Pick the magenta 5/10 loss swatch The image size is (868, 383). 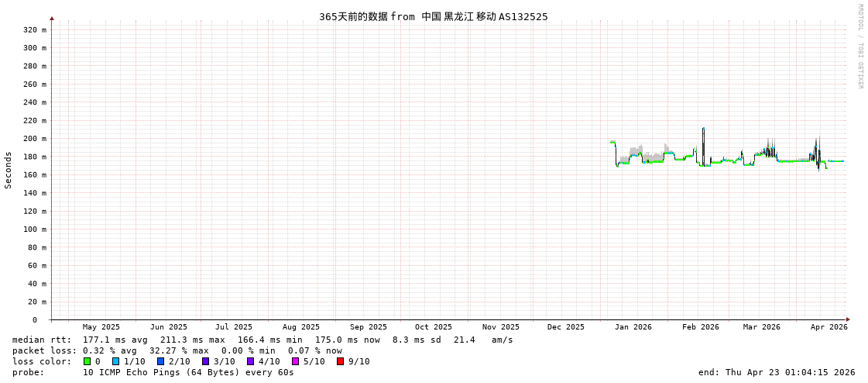[x=295, y=361]
